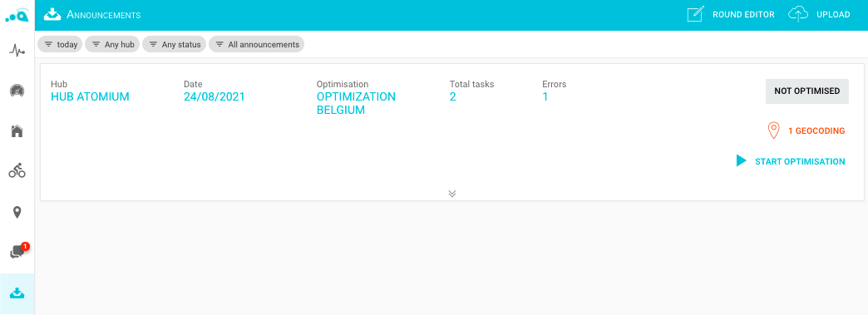Click the Total tasks value 2

coord(453,97)
